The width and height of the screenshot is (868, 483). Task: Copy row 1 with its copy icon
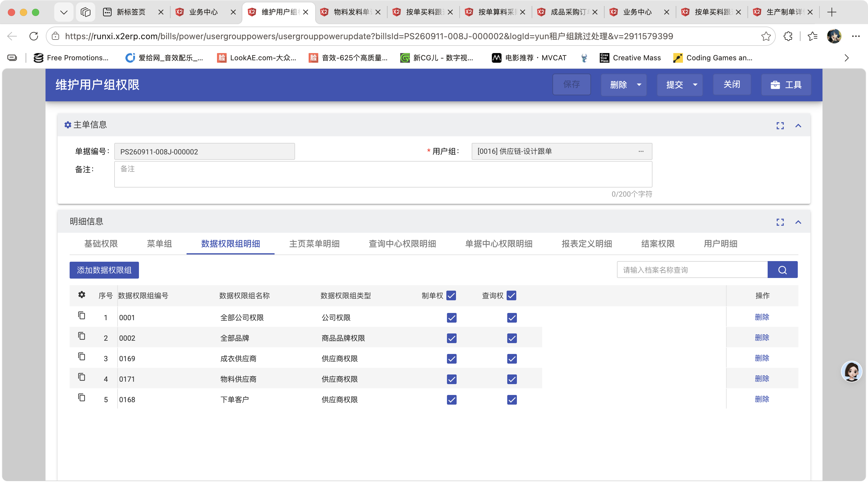82,315
